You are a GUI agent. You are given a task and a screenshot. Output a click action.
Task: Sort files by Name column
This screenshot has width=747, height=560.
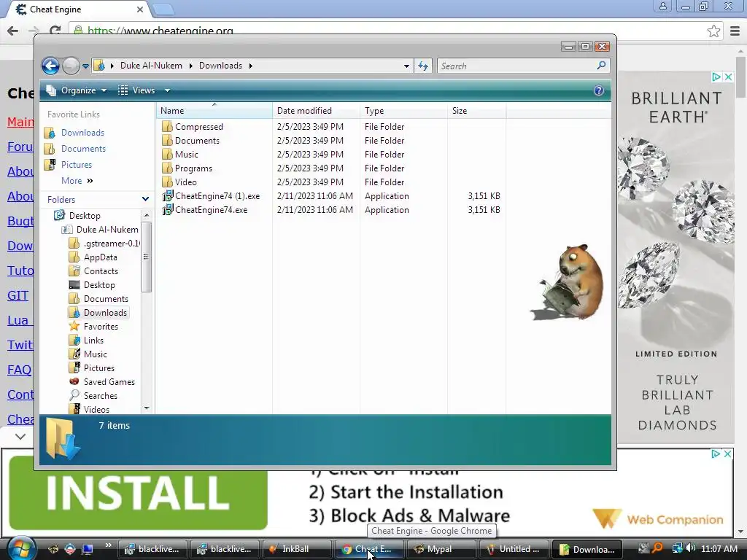pyautogui.click(x=214, y=111)
